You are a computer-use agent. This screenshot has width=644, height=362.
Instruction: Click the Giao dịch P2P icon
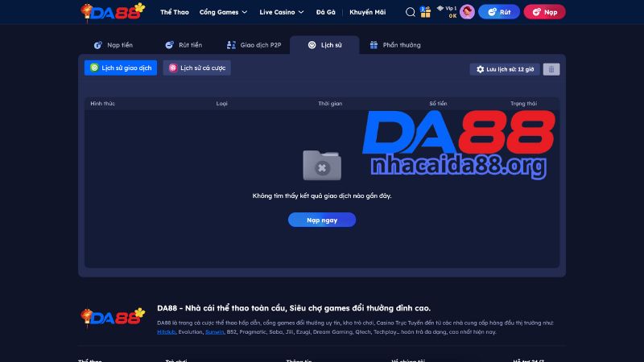231,45
